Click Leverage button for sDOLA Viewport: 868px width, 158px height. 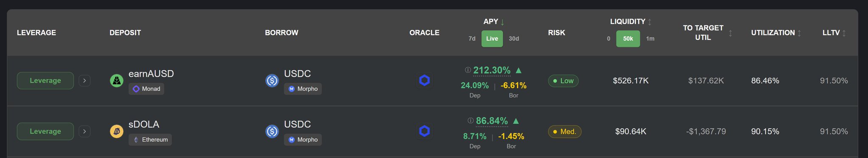[45, 131]
